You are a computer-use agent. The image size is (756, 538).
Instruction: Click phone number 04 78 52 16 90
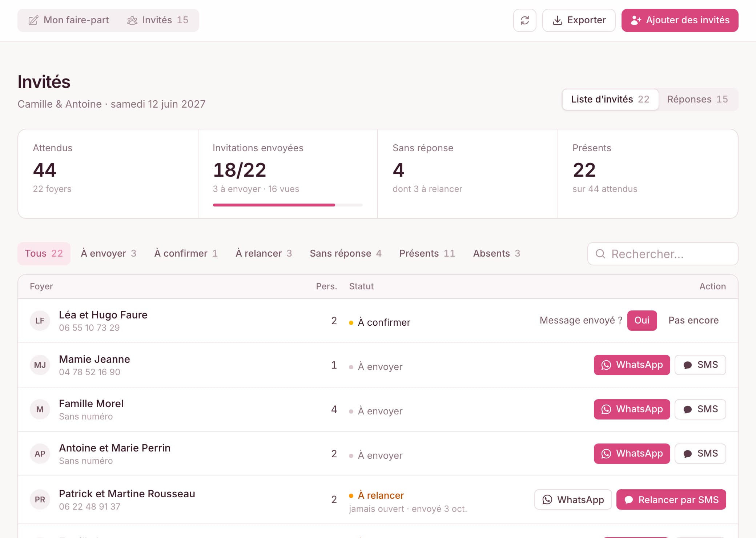point(89,372)
